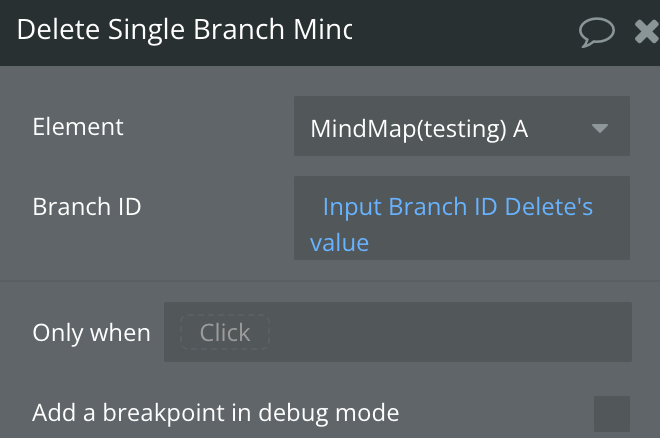Close the Delete Single Branch panel

tap(647, 32)
